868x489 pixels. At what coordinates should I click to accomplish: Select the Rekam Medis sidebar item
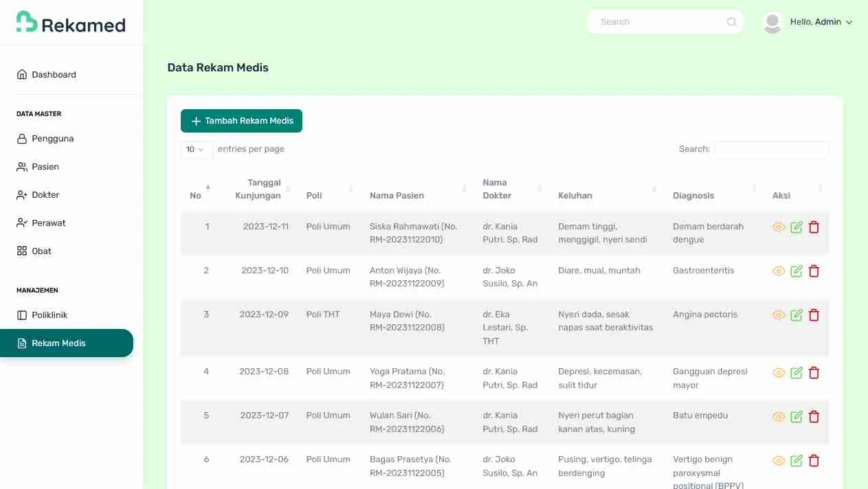tap(67, 343)
